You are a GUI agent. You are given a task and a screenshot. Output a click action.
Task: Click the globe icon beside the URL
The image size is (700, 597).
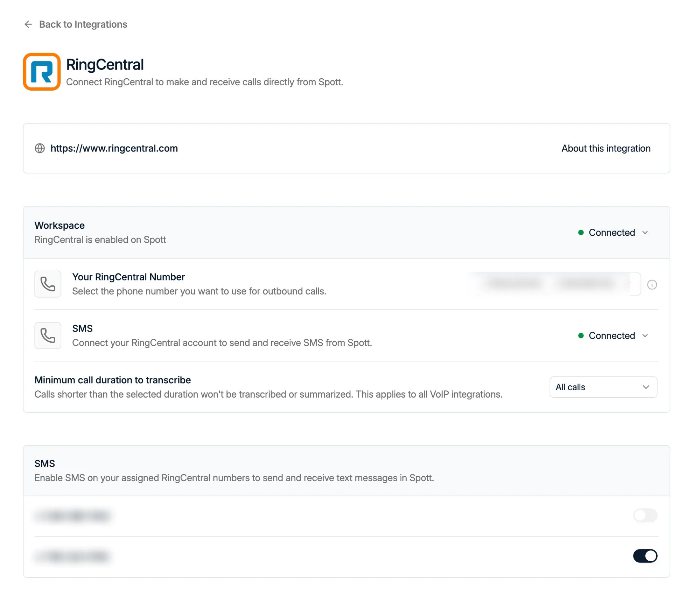(40, 148)
